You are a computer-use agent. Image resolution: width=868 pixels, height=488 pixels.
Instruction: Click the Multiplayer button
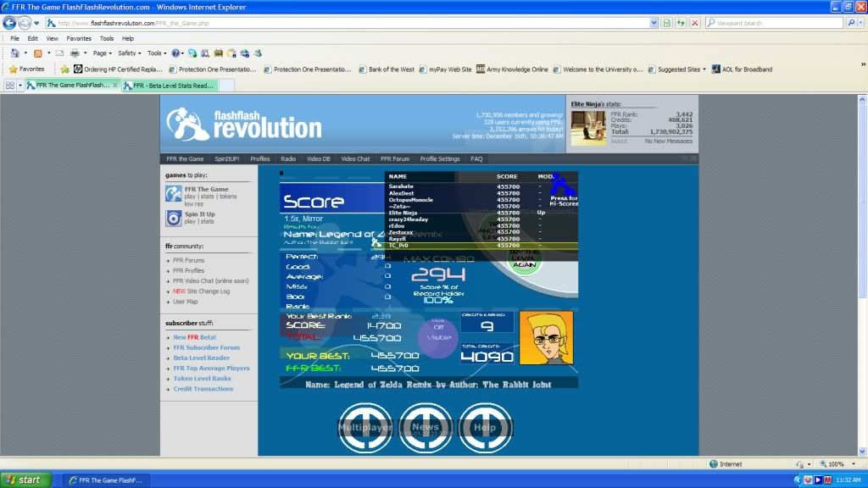(x=365, y=428)
